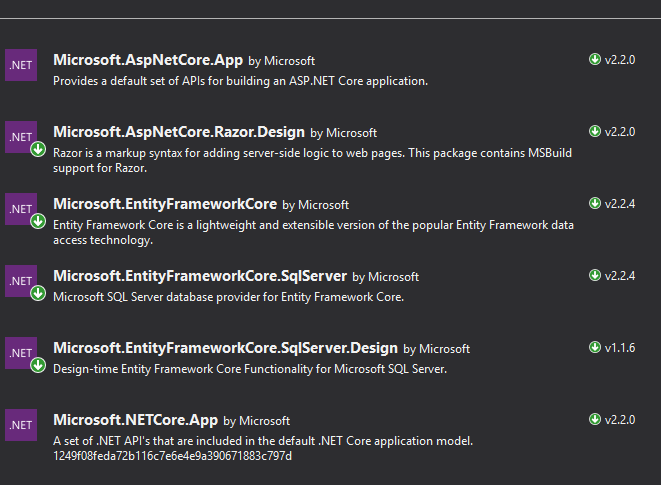Click version text v1.1.6 of SqlServer.Design
The image size is (661, 485).
[620, 348]
